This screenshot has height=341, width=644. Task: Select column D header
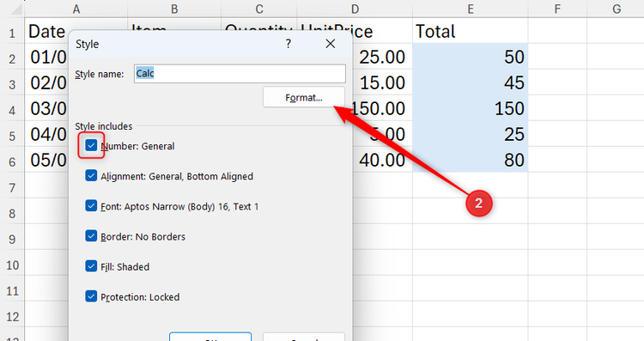pyautogui.click(x=355, y=9)
